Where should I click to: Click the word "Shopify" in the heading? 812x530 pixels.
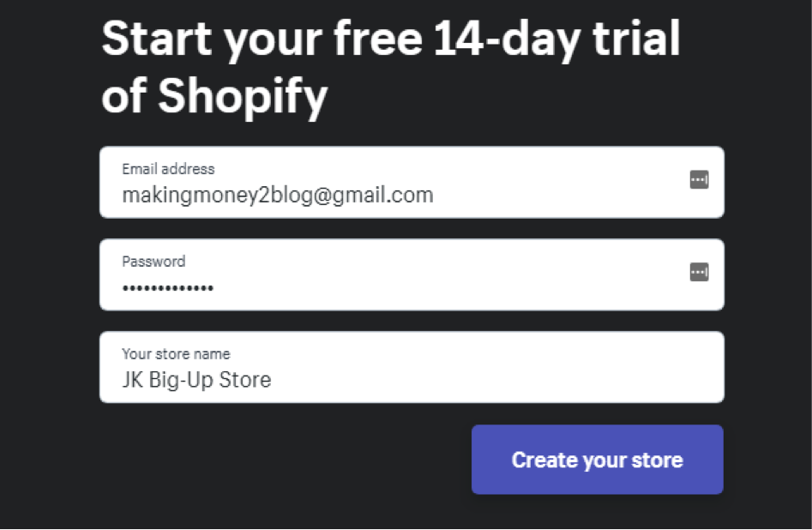click(243, 97)
